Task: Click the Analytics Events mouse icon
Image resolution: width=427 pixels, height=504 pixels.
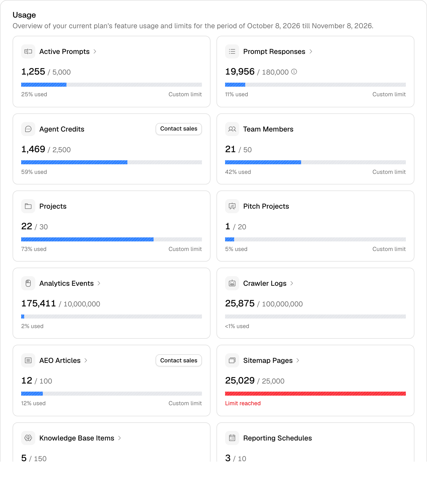Action: (x=28, y=283)
